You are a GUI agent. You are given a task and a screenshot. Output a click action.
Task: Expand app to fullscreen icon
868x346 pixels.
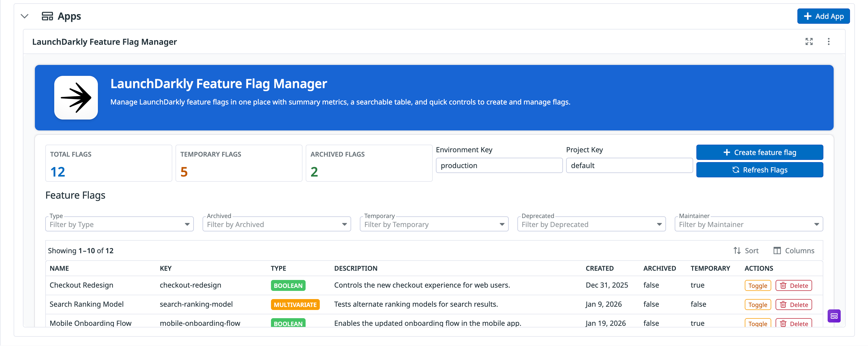(x=809, y=41)
